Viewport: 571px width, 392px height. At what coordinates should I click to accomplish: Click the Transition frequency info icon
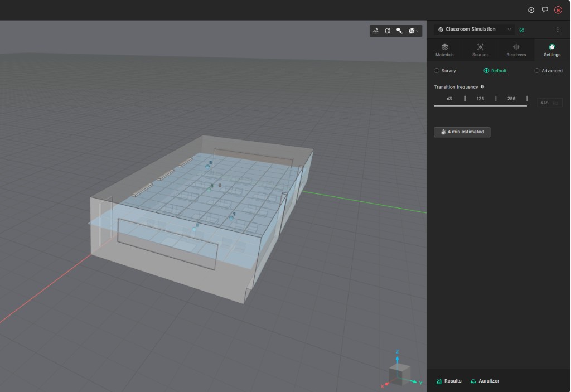coord(482,86)
